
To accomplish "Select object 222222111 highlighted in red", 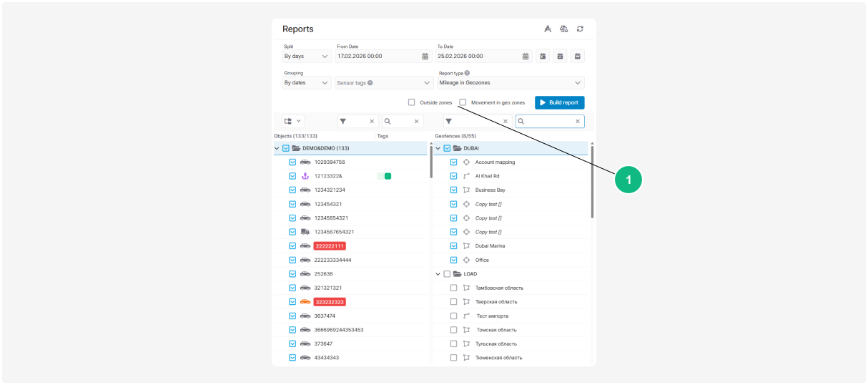I will click(x=330, y=246).
